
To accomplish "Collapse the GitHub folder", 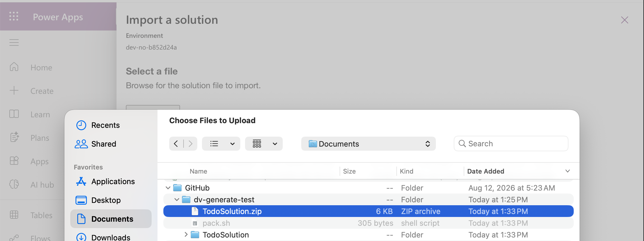I will click(x=168, y=188).
